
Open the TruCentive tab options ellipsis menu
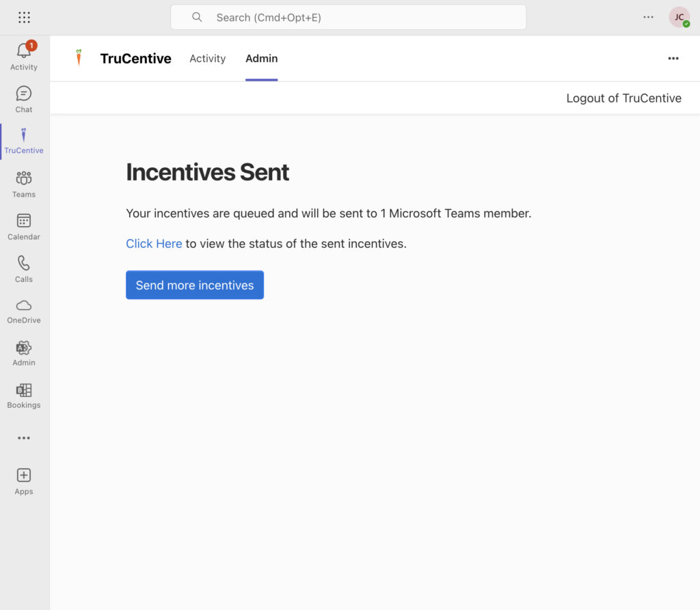click(x=673, y=59)
